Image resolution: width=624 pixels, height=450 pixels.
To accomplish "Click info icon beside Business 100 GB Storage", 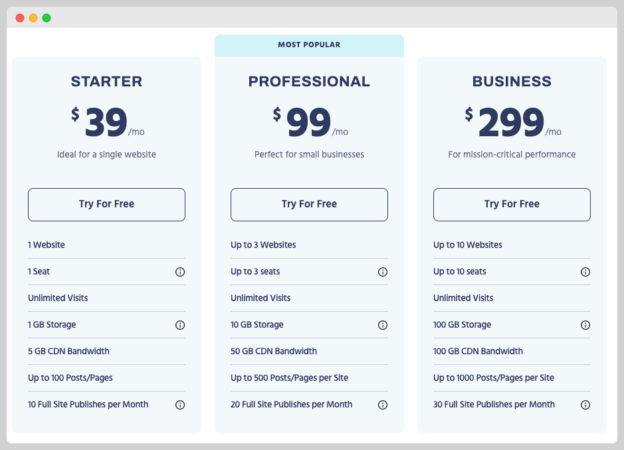I will [585, 325].
